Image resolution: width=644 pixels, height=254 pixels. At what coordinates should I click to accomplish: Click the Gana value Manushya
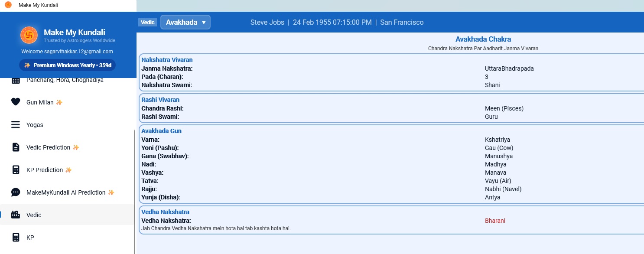(x=499, y=156)
